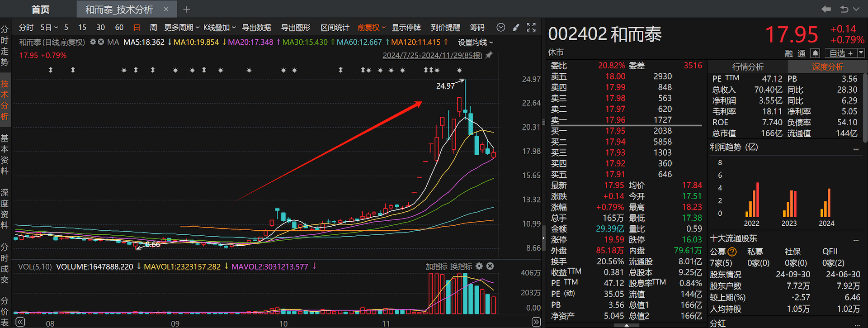
Task: Open the VOL indicator settings gear
Action: (x=479, y=266)
